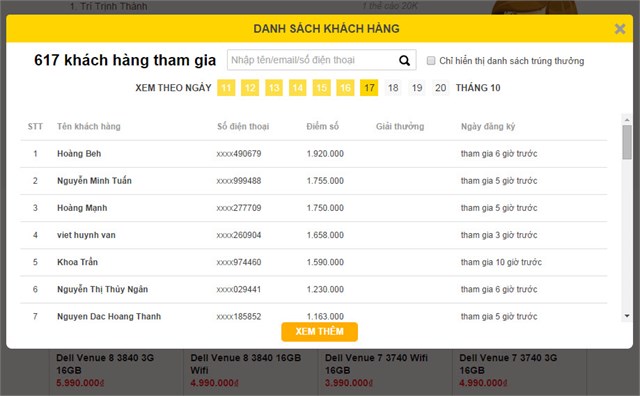Tick the winners-only list checkbox
This screenshot has width=640, height=396.
point(431,61)
